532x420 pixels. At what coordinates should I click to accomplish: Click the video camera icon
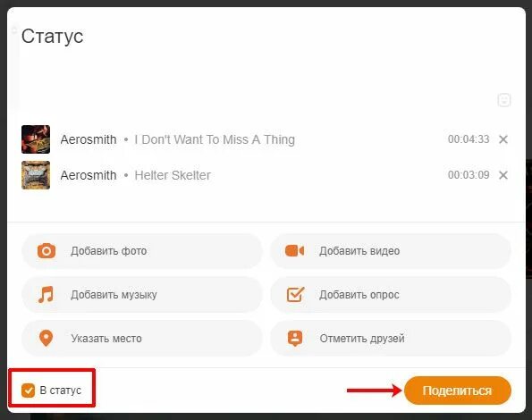tap(294, 251)
